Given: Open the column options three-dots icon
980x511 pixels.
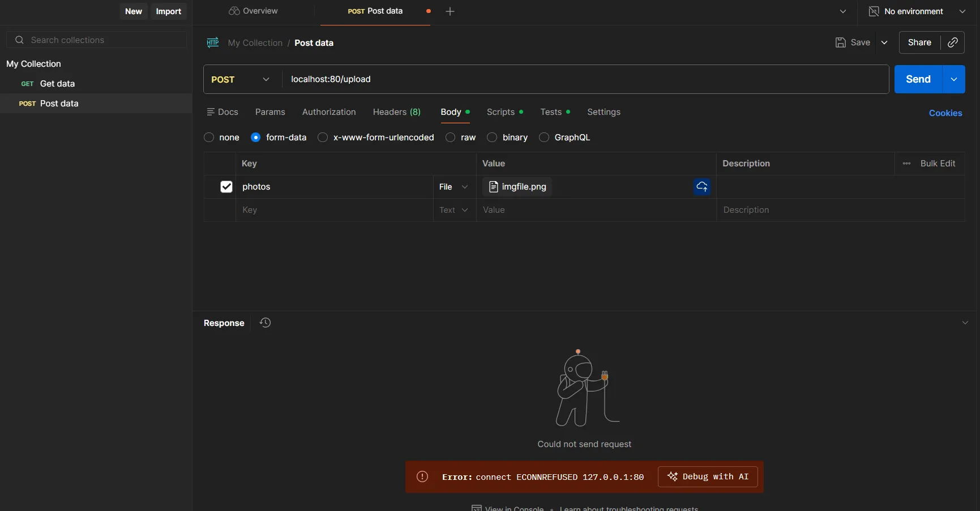Looking at the screenshot, I should coord(906,164).
